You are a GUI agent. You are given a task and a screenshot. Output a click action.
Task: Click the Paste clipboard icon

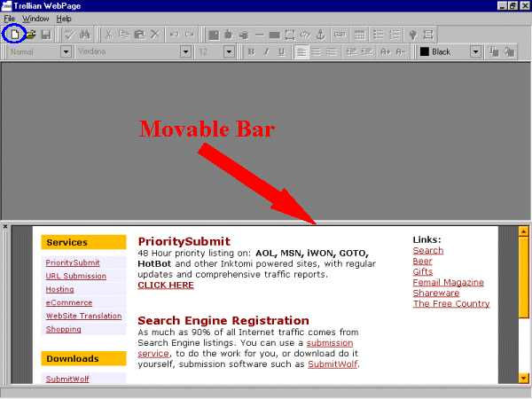139,35
